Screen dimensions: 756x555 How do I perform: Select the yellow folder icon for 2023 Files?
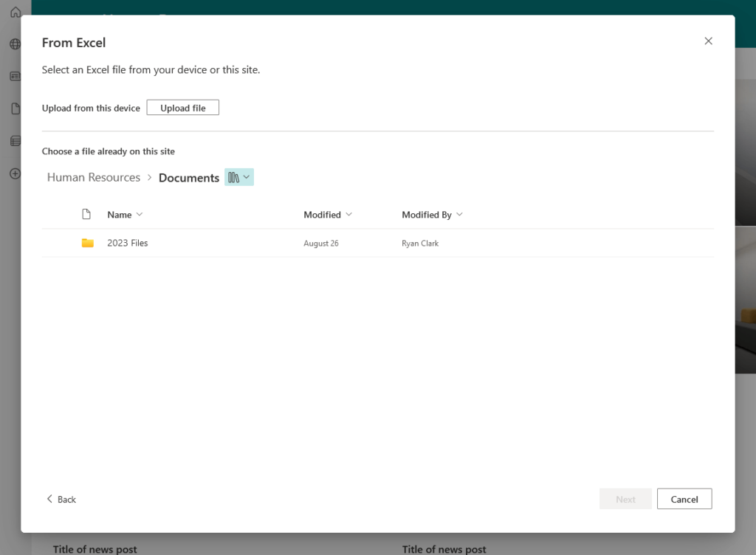(87, 243)
